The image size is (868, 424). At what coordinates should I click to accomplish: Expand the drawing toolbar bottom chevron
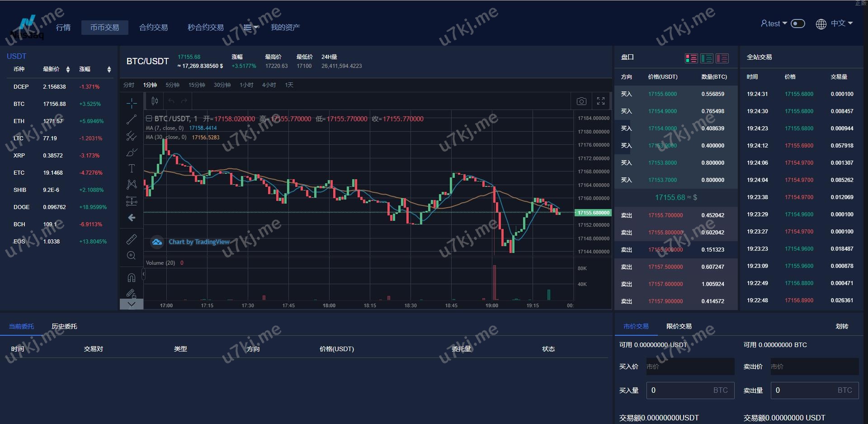click(132, 305)
